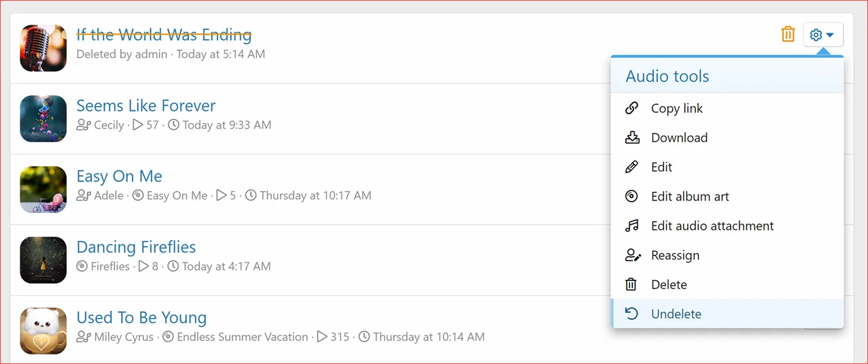Open the Seems Like Forever track link
This screenshot has width=868, height=364.
[145, 105]
